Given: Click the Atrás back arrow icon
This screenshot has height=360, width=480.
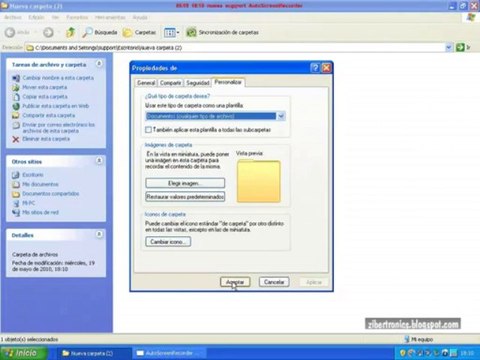Looking at the screenshot, I should pyautogui.click(x=10, y=32).
